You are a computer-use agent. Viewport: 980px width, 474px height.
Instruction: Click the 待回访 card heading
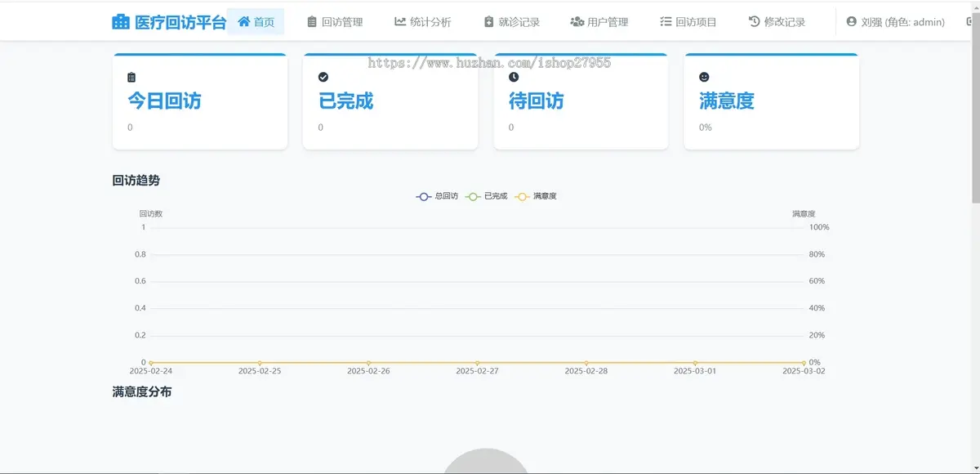[537, 101]
